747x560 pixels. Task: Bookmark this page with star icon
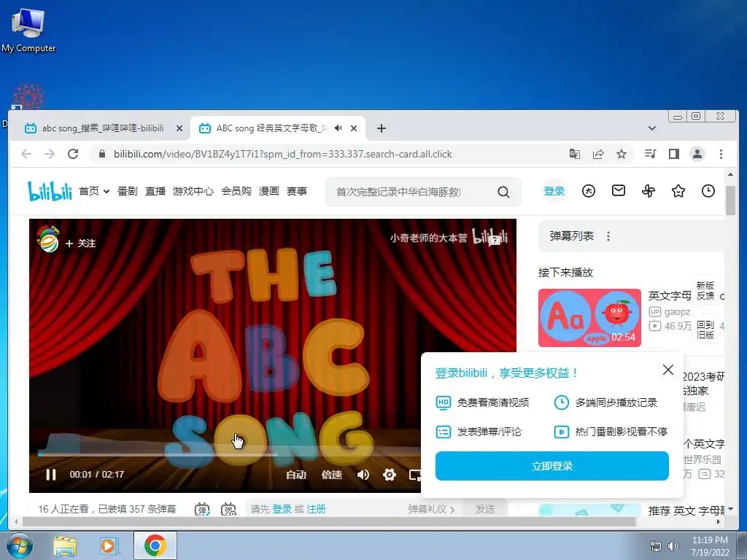[622, 154]
